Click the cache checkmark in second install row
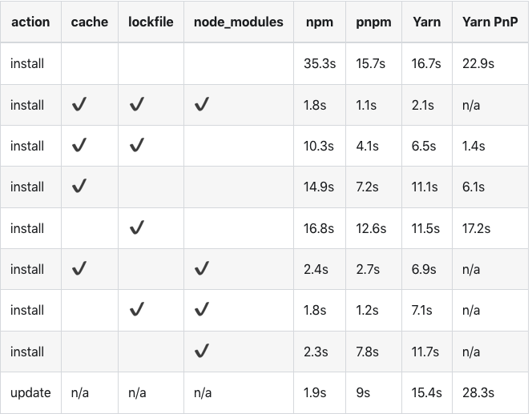This screenshot has width=532, height=414. 79,104
